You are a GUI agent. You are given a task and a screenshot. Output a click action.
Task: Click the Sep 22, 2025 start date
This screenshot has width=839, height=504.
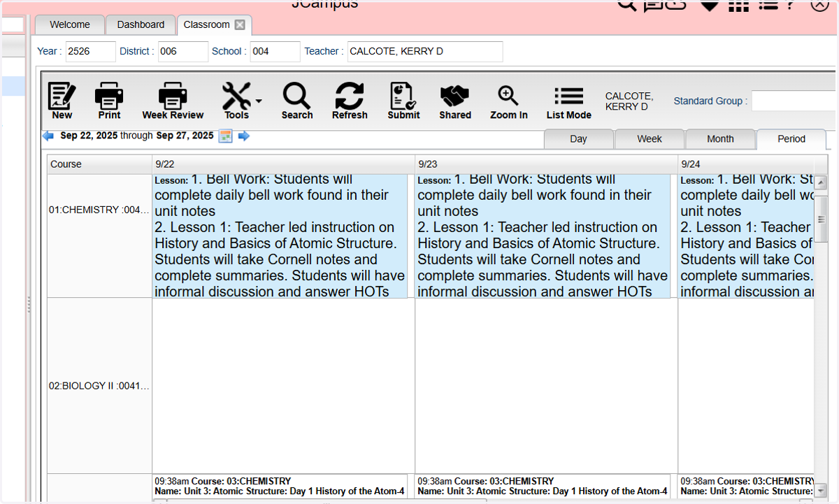coord(89,136)
